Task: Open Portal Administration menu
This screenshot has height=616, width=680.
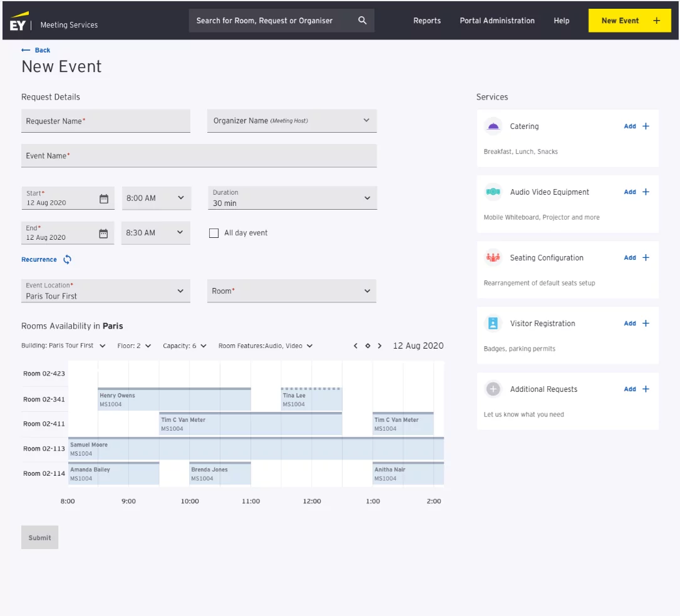Action: (497, 21)
